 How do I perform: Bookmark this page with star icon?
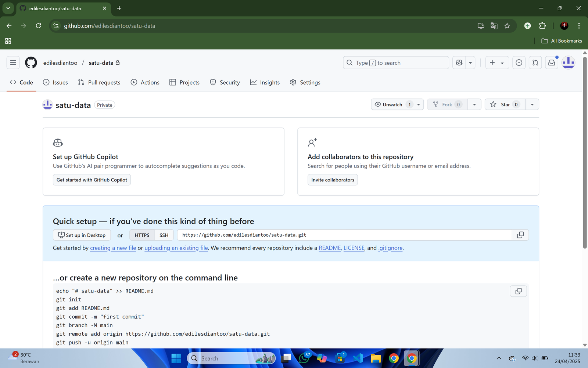coord(507,26)
